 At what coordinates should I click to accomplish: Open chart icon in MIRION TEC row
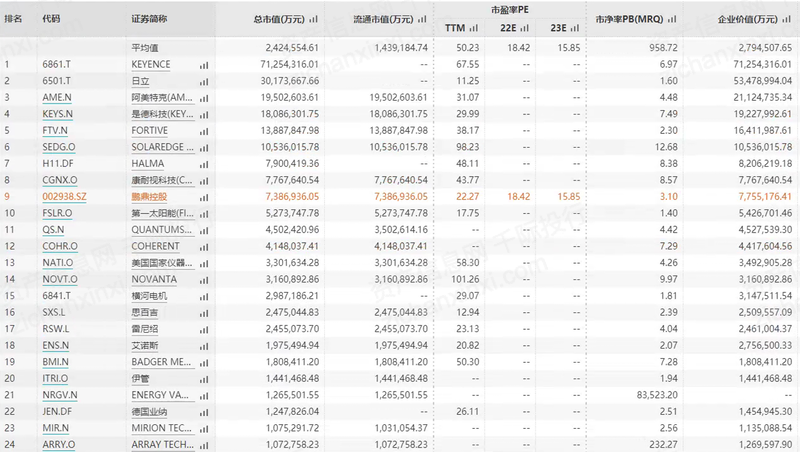click(204, 429)
